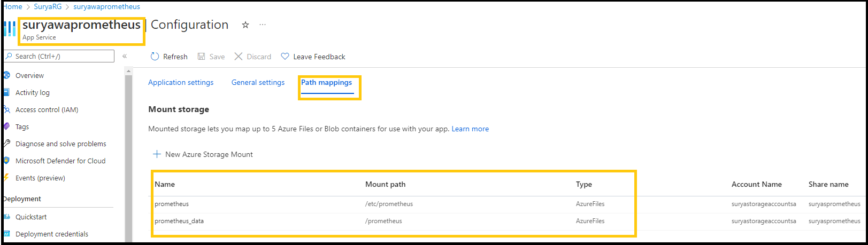The height and width of the screenshot is (245, 868).
Task: Open the ellipsis more options menu
Action: [263, 25]
